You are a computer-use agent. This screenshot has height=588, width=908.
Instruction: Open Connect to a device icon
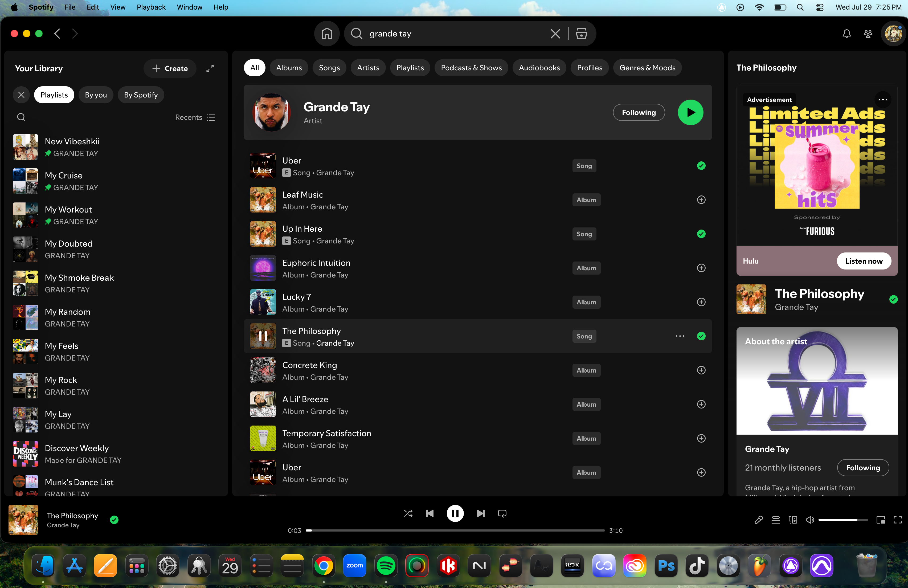pos(793,520)
